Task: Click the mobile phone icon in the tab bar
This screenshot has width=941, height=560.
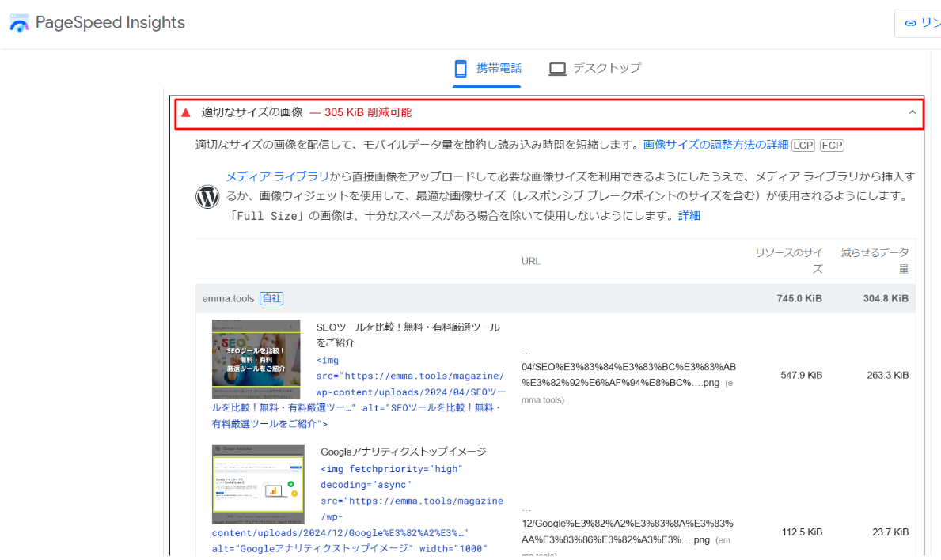Action: [461, 69]
